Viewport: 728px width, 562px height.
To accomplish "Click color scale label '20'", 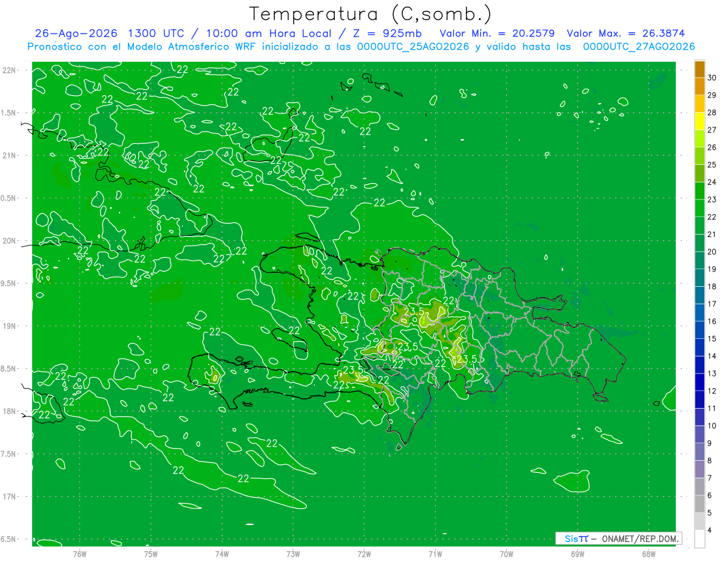I will 712,252.
